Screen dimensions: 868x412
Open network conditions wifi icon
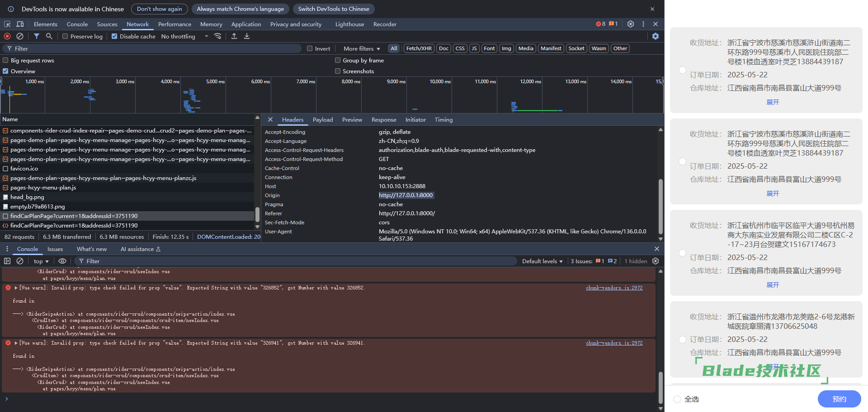click(x=217, y=36)
